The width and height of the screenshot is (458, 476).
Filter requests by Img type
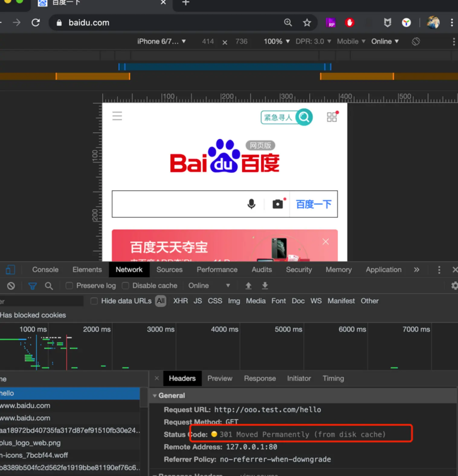point(234,301)
